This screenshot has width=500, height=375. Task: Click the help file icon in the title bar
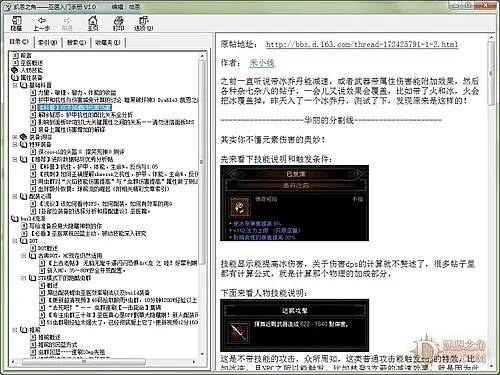coord(8,6)
